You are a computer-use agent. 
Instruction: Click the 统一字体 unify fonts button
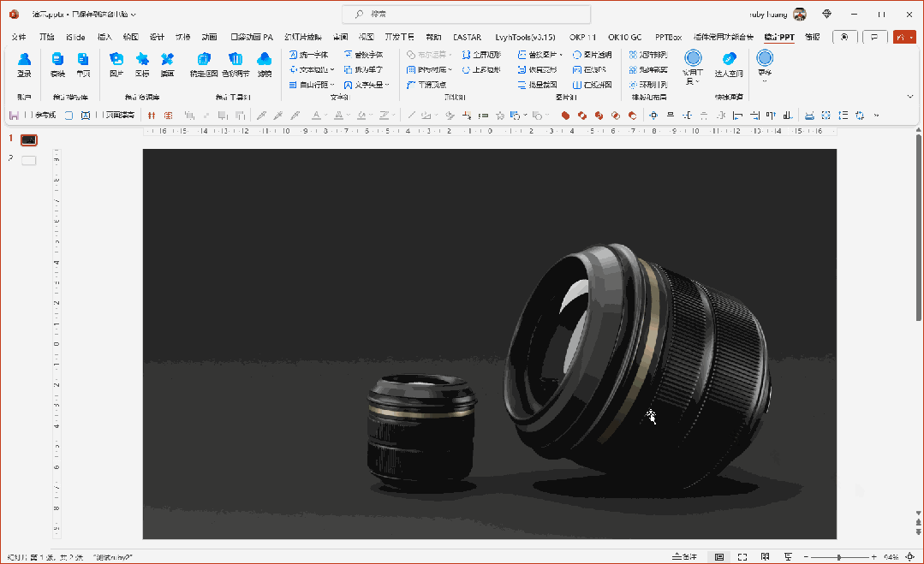[x=308, y=55]
